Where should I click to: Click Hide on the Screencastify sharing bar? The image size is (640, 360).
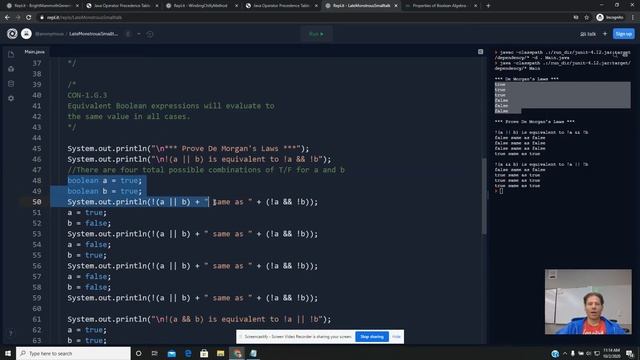[396, 337]
